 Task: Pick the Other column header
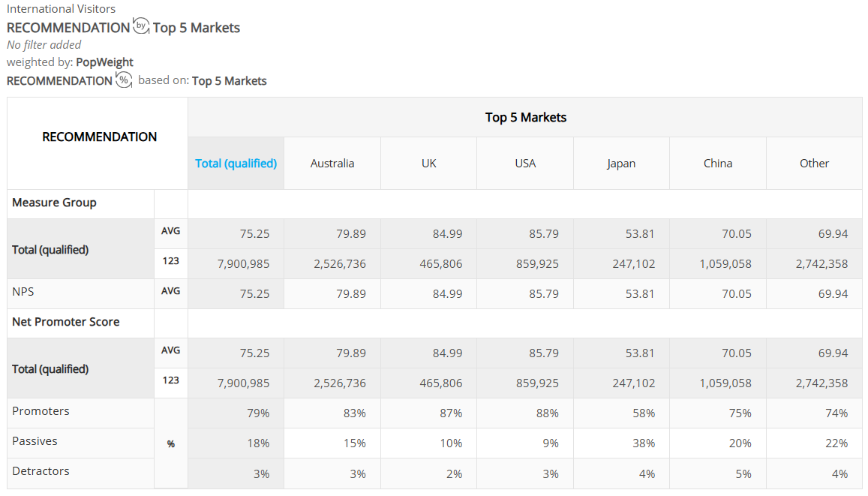(x=814, y=164)
